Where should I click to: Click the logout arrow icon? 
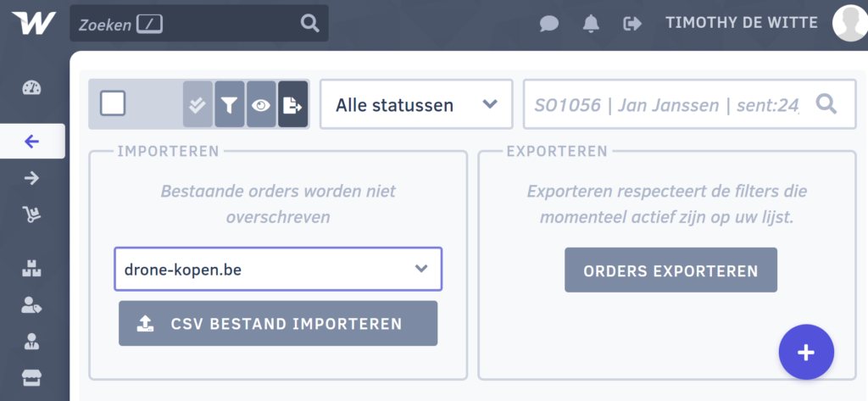[632, 23]
